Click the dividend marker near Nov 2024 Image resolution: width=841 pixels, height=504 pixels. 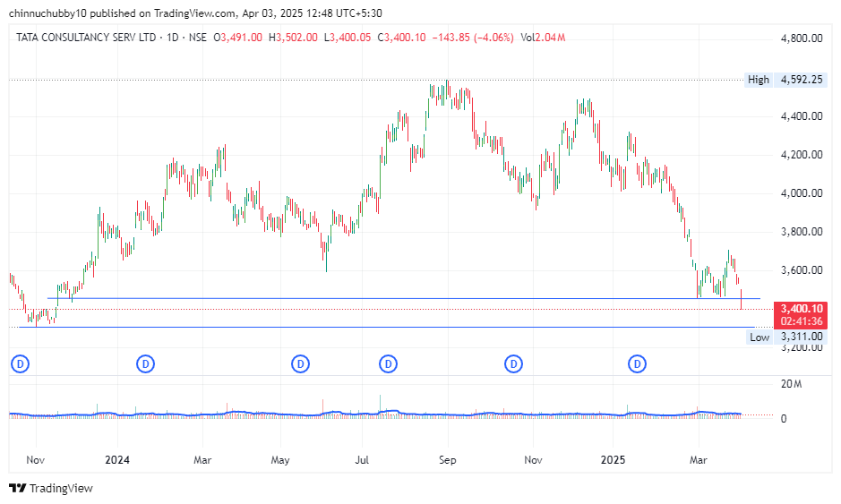coord(513,364)
